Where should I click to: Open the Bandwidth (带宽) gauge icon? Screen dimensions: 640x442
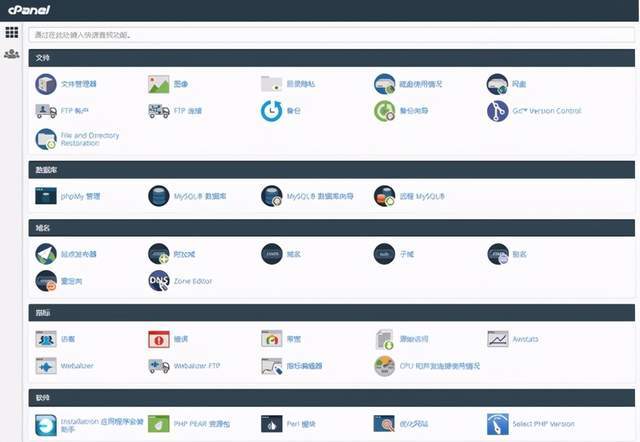tap(271, 339)
